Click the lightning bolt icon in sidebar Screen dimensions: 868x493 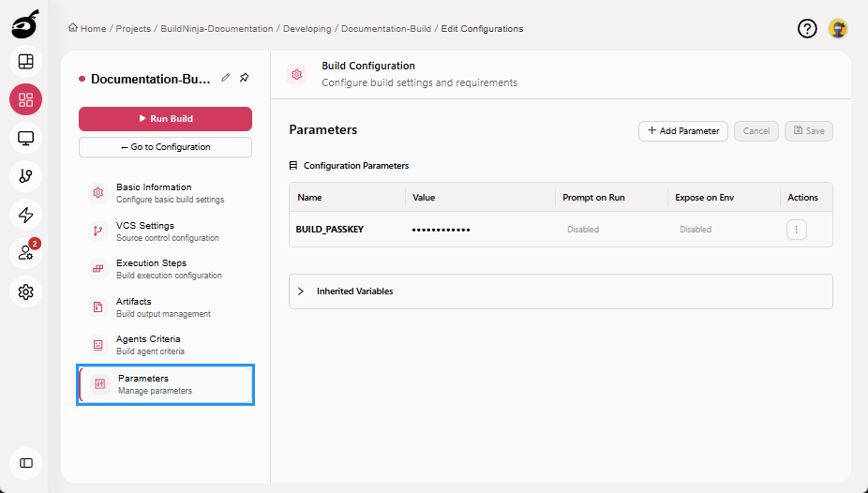[x=25, y=215]
